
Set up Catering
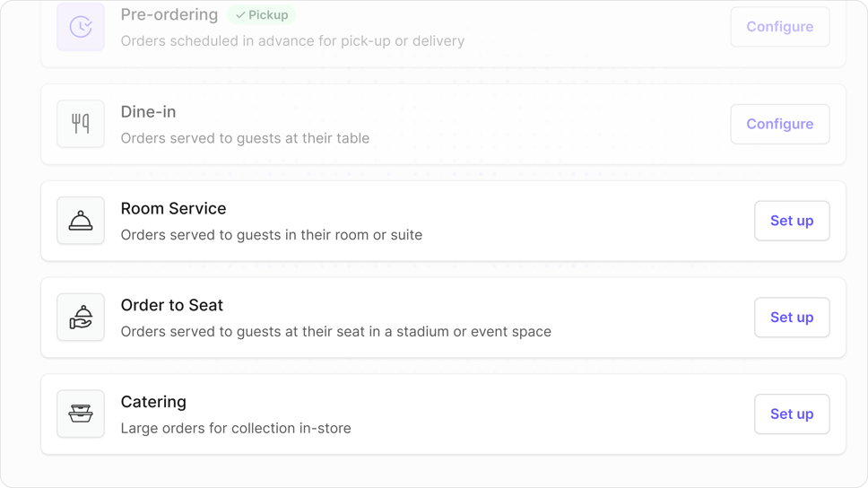[792, 414]
